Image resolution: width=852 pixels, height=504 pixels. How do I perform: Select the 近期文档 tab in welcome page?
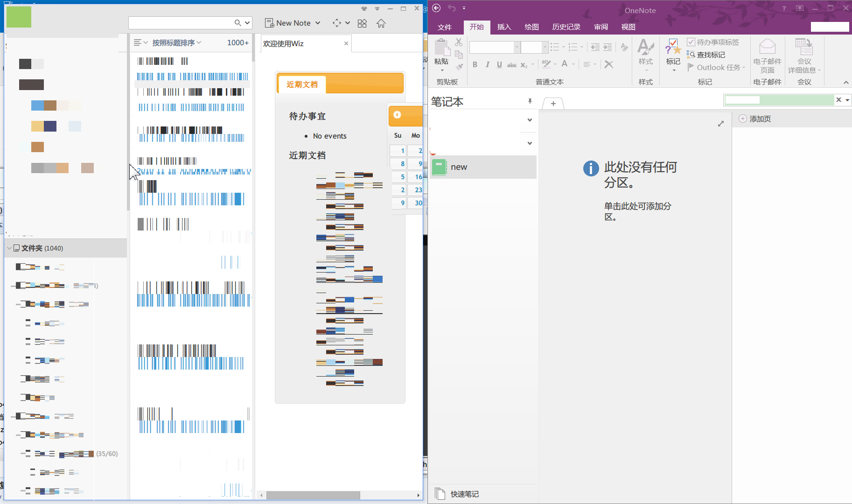(302, 84)
